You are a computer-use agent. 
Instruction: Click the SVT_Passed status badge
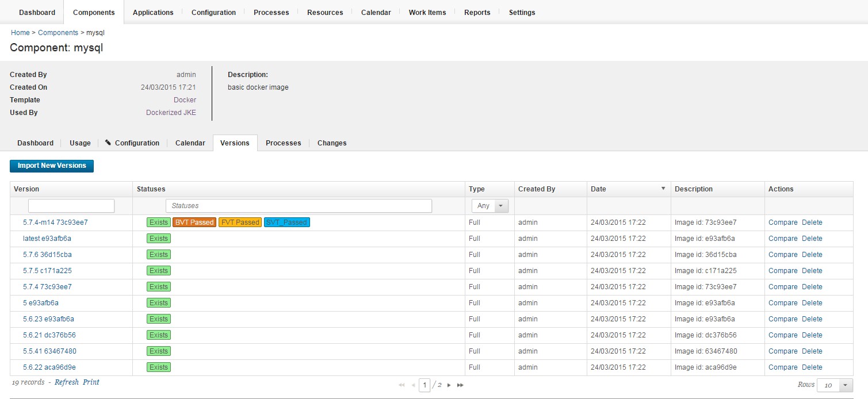pos(287,222)
